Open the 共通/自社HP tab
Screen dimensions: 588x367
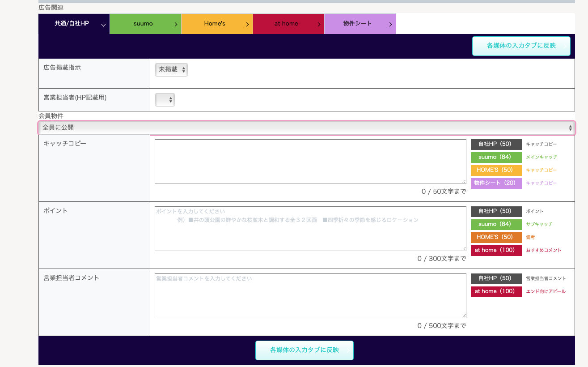(x=74, y=24)
